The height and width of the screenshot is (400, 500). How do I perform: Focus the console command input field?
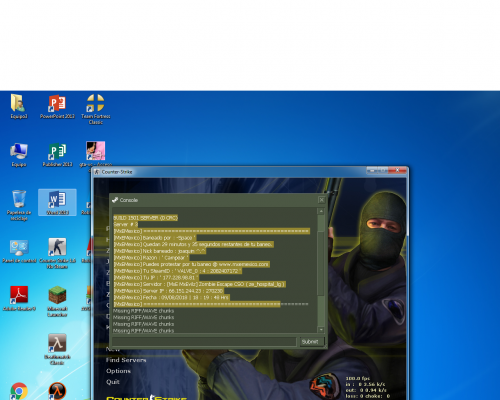[x=204, y=342]
